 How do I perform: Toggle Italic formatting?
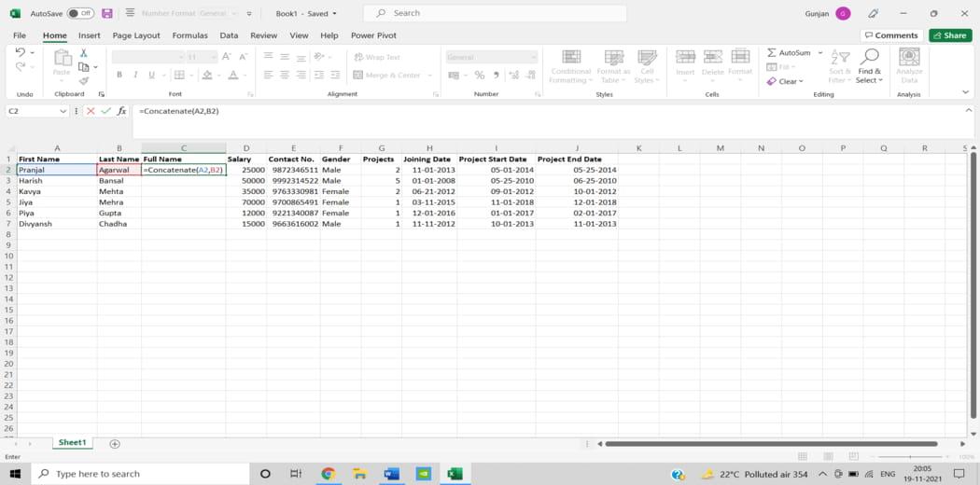pyautogui.click(x=135, y=75)
